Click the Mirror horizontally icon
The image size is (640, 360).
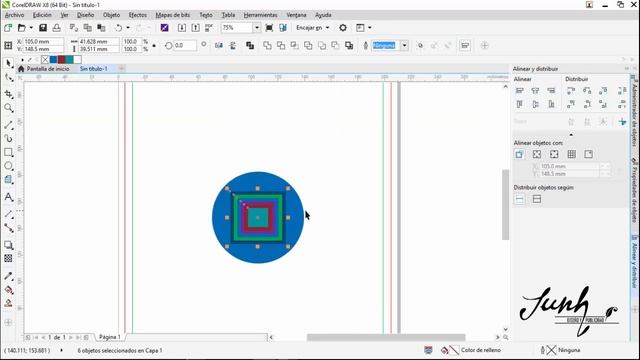click(x=219, y=45)
